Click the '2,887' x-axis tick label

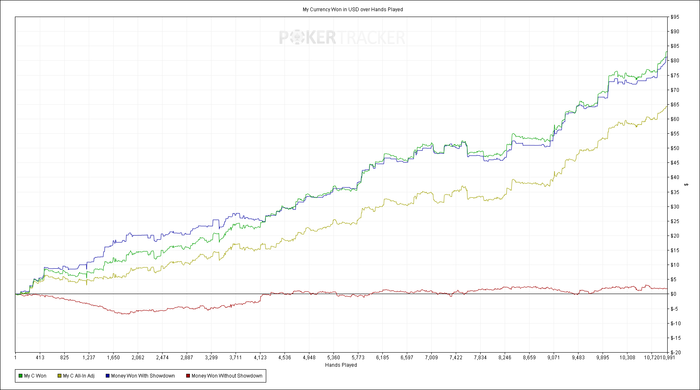click(187, 357)
